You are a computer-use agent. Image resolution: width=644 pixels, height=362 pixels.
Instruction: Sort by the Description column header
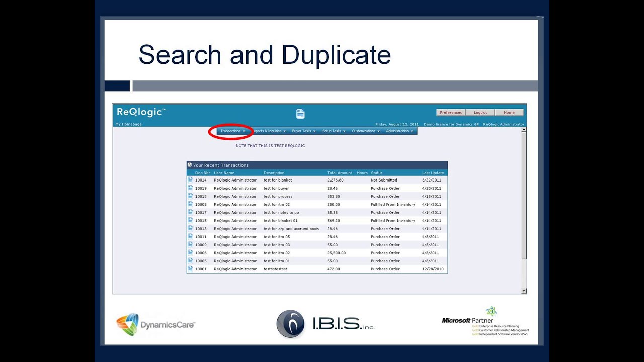(274, 173)
